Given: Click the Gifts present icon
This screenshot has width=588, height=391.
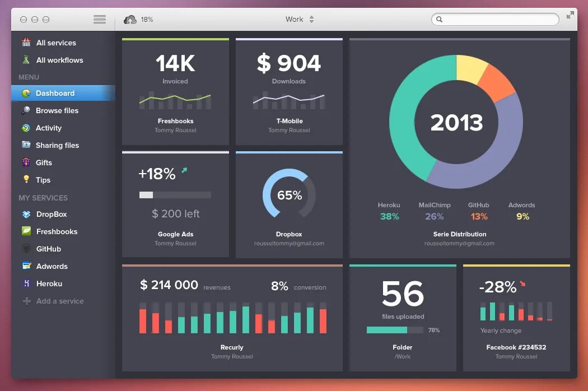Looking at the screenshot, I should 26,162.
